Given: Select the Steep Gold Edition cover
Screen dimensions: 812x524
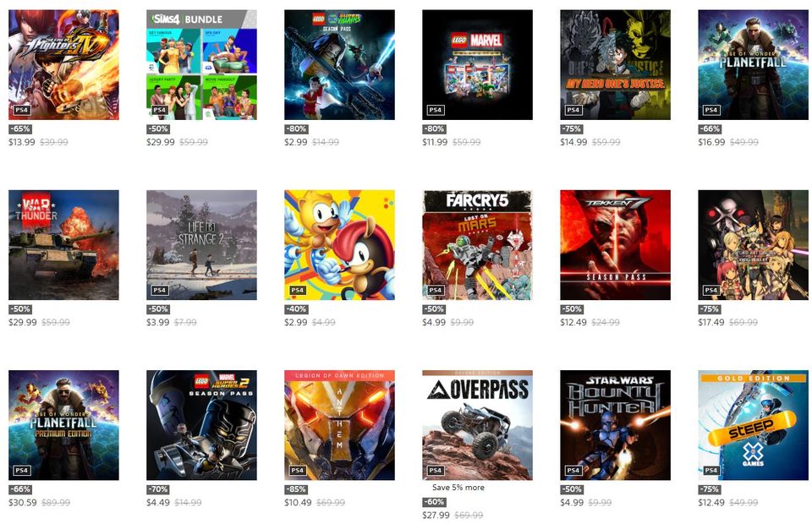Looking at the screenshot, I should pyautogui.click(x=753, y=424).
